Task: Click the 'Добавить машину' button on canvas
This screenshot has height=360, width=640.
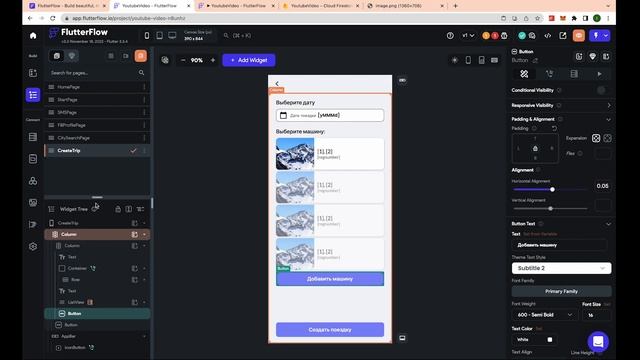Action: click(330, 279)
